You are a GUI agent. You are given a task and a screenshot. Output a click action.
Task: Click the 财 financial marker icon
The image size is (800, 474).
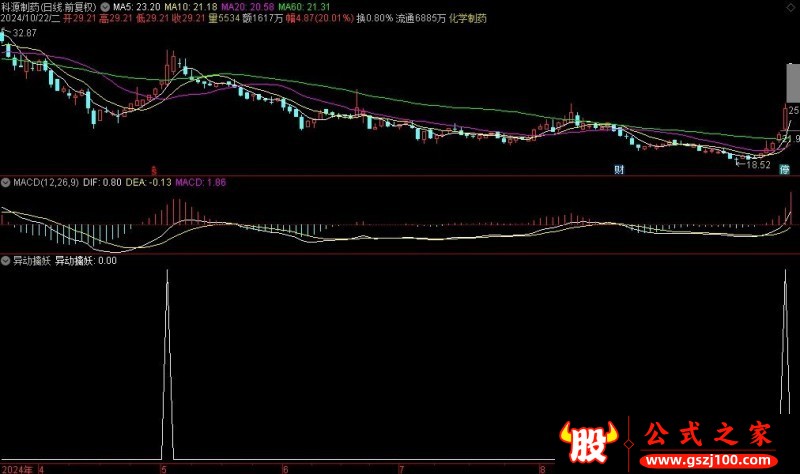(x=620, y=169)
